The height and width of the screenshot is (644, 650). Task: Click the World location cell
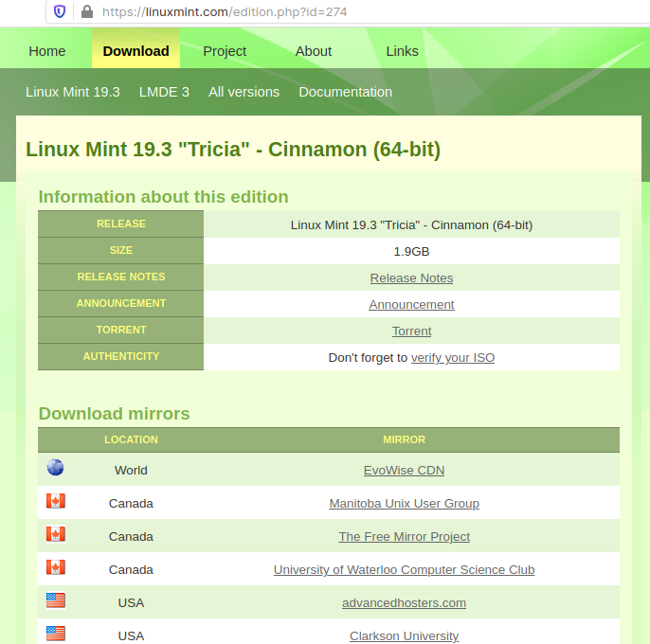[131, 470]
